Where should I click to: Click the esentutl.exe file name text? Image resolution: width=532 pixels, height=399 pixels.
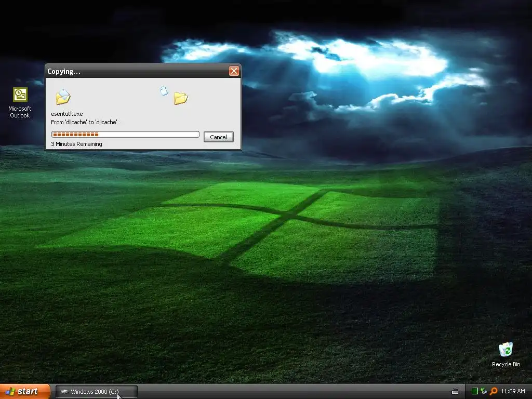pyautogui.click(x=67, y=114)
